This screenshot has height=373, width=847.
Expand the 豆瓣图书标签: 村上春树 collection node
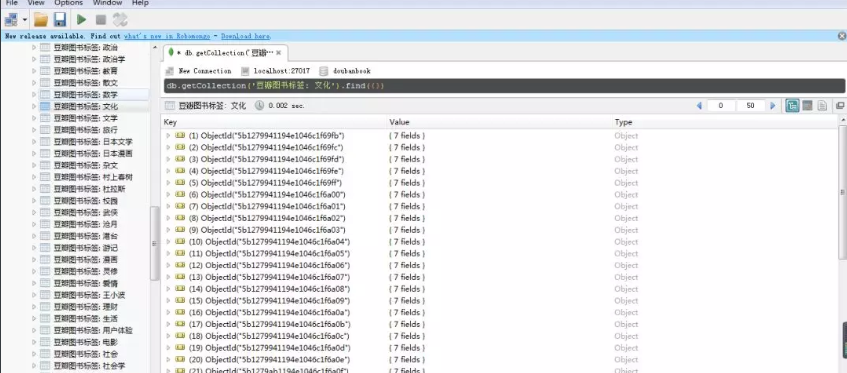click(x=34, y=177)
